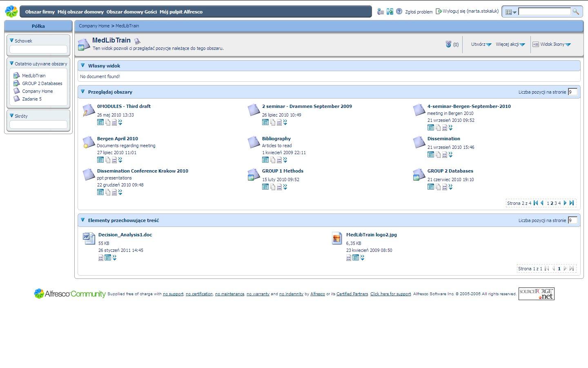Click the image icon of MedLibTrain logo2.jpg

(x=337, y=238)
